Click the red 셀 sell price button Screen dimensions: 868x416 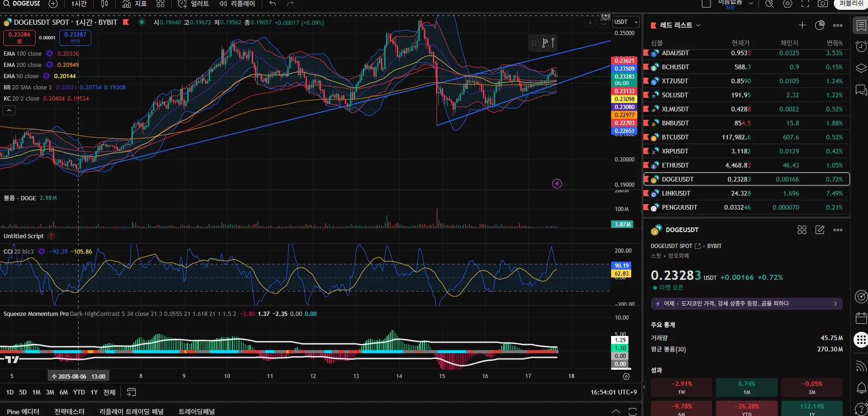pos(19,37)
